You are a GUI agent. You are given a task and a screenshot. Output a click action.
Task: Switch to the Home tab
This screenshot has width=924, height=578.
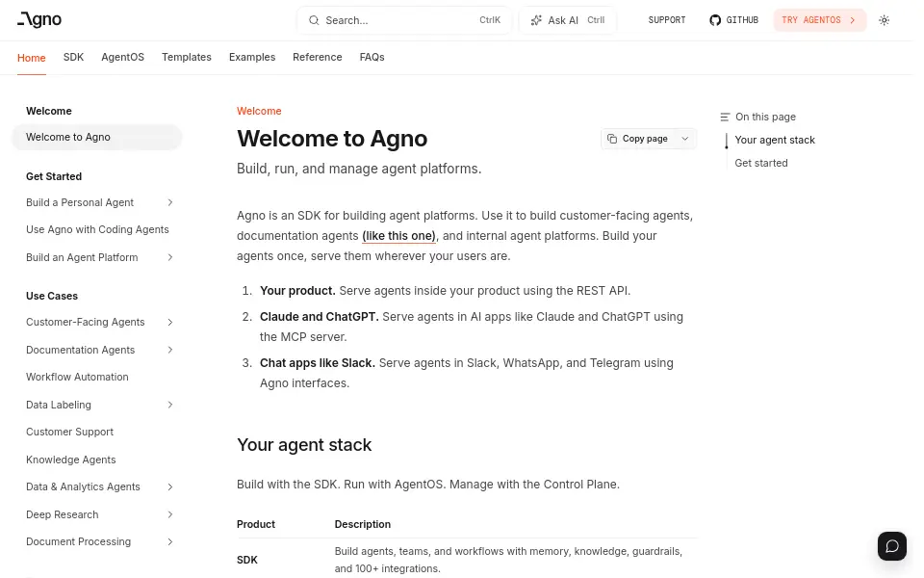(x=31, y=57)
